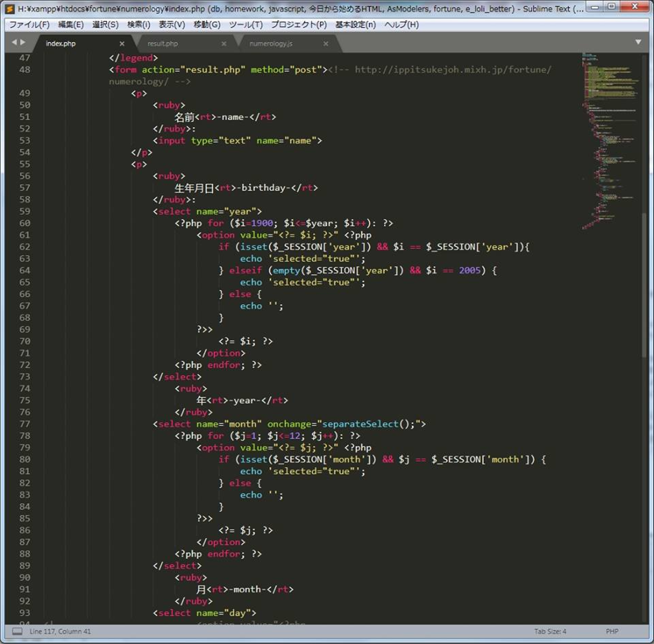Viewport: 654px width, 644px height.
Task: Toggle the side bar status icon
Action: pyautogui.click(x=17, y=631)
